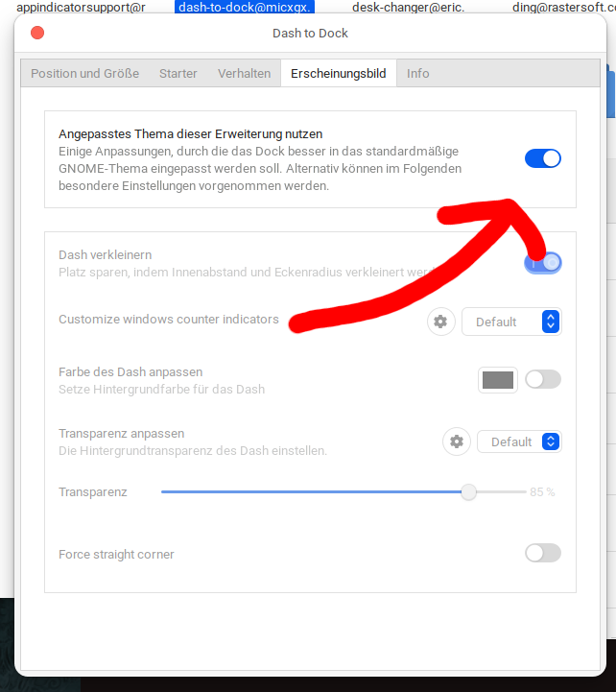616x692 pixels.
Task: Click the 85 % transparency value
Action: [542, 491]
